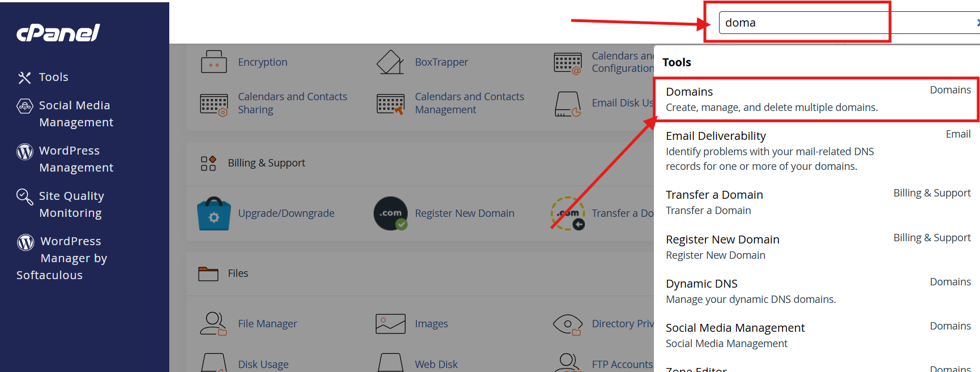Select Register New Domain search result
980x372 pixels.
[x=816, y=247]
